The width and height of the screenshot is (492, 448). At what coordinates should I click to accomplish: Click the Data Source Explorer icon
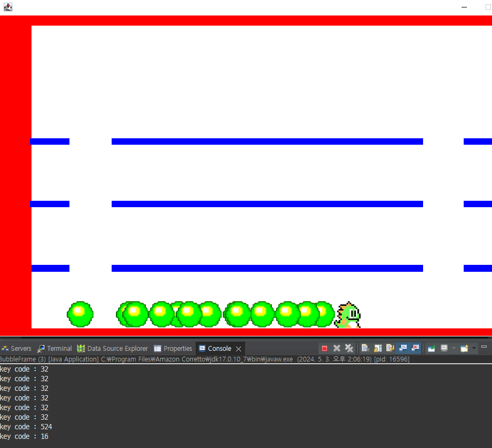(81, 349)
